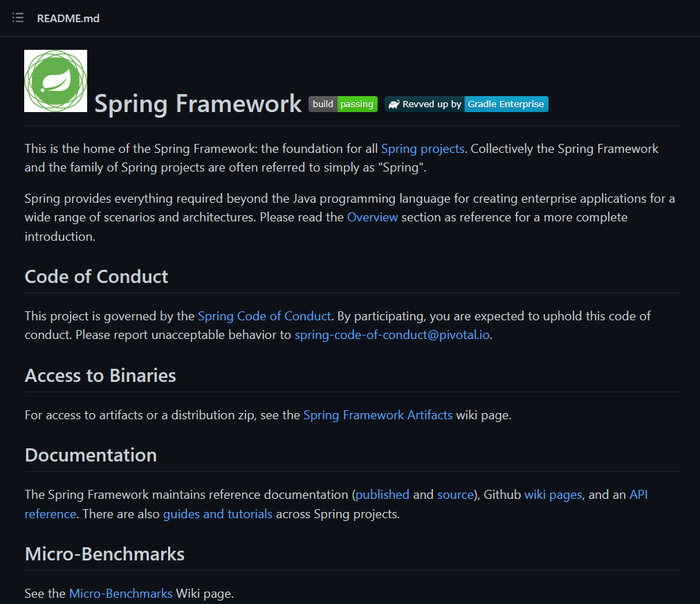
Task: Open the API reference link
Action: tap(638, 495)
